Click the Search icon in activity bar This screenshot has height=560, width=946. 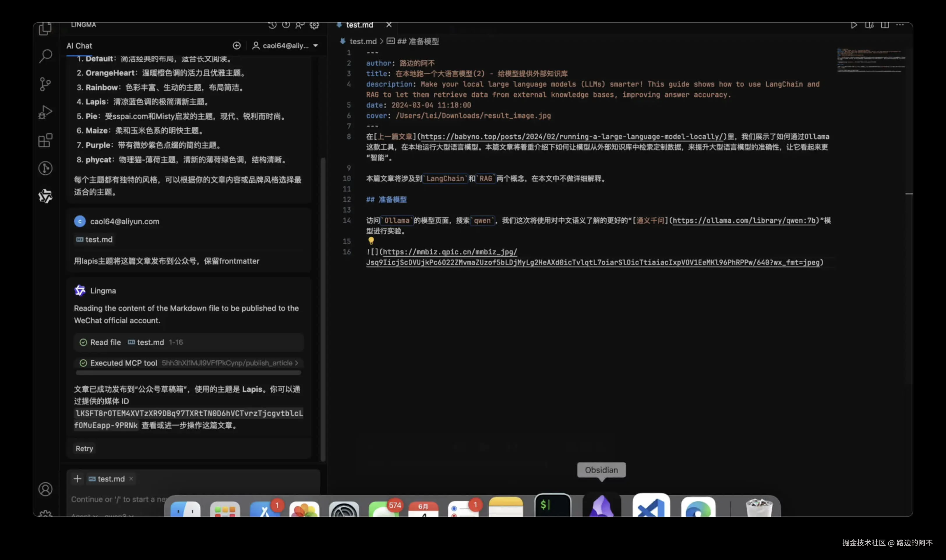(45, 56)
